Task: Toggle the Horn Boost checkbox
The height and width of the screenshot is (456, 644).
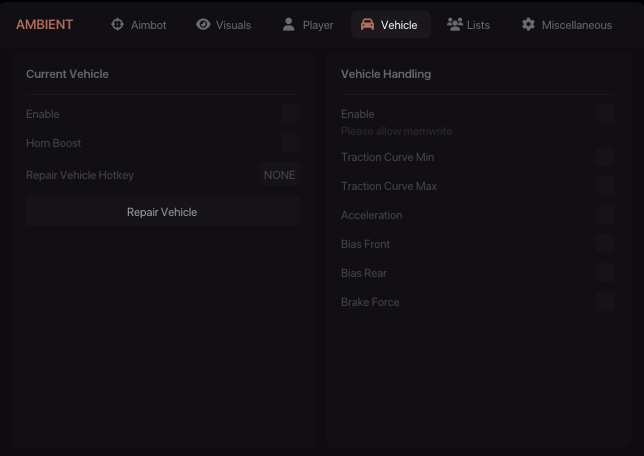Action: pyautogui.click(x=290, y=143)
